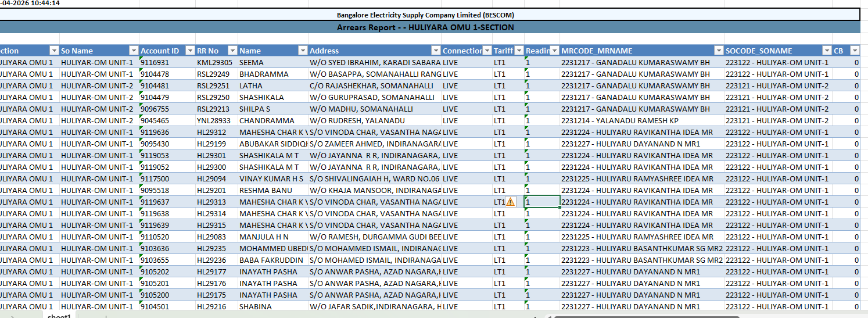Switch to the sheet1 tab
868x318 pixels.
click(59, 315)
